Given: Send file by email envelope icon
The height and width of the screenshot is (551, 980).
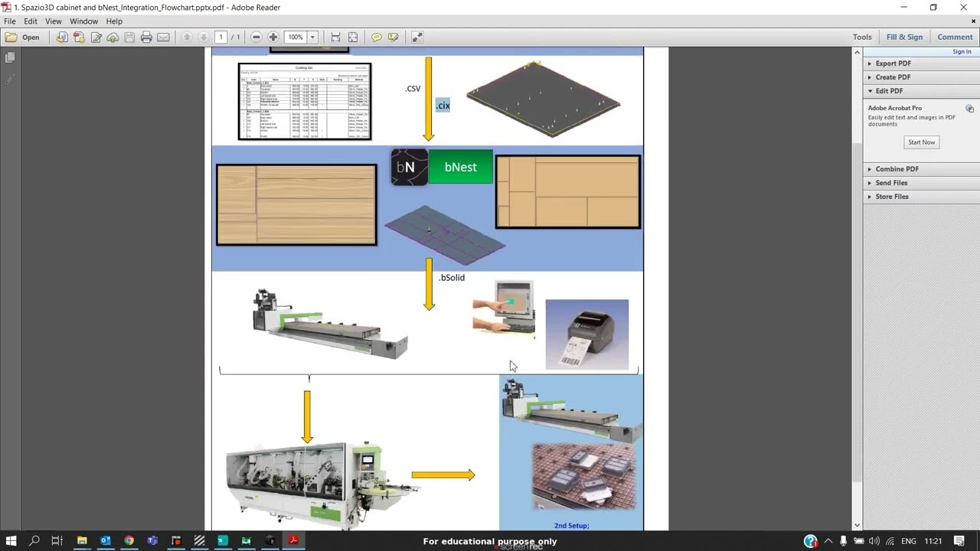Looking at the screenshot, I should [163, 37].
